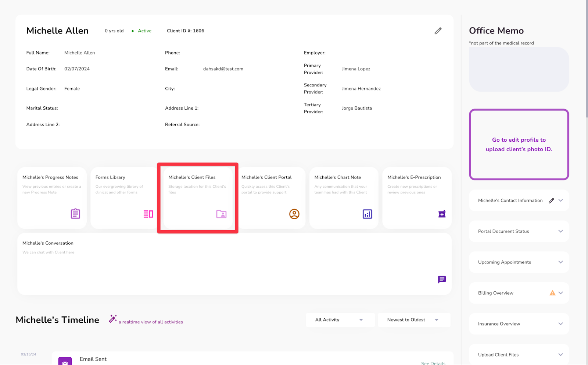Expand the Insurance Overview section
Image resolution: width=588 pixels, height=365 pixels.
coord(519,324)
